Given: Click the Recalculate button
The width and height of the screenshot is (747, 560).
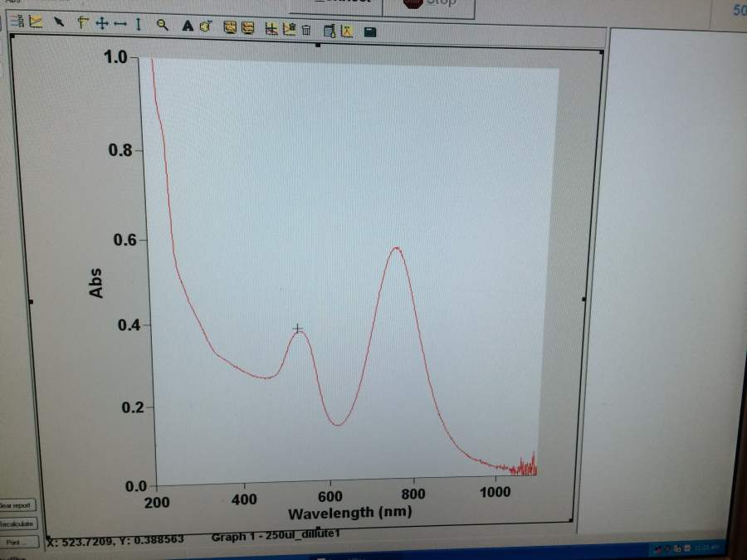Looking at the screenshot, I should tap(17, 523).
